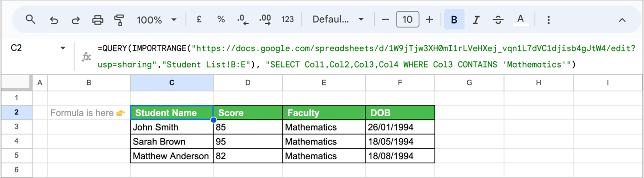Format as percent
The width and height of the screenshot is (644, 178).
coord(221,20)
